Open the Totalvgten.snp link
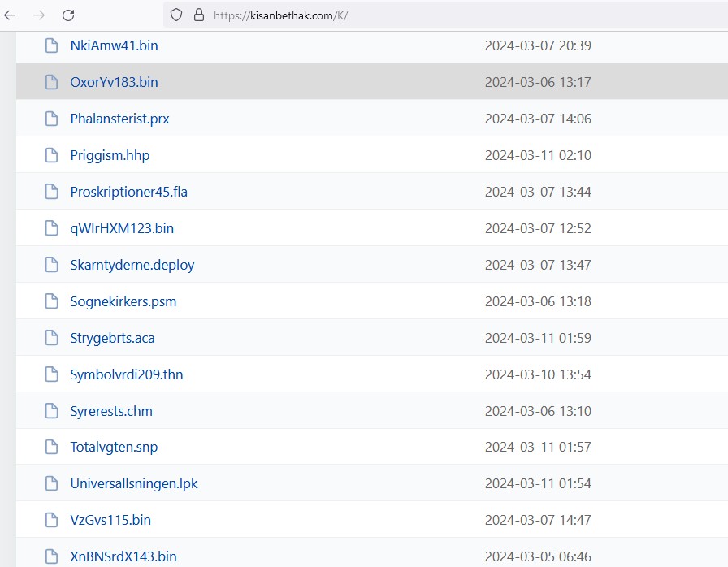The height and width of the screenshot is (567, 728). pos(115,447)
